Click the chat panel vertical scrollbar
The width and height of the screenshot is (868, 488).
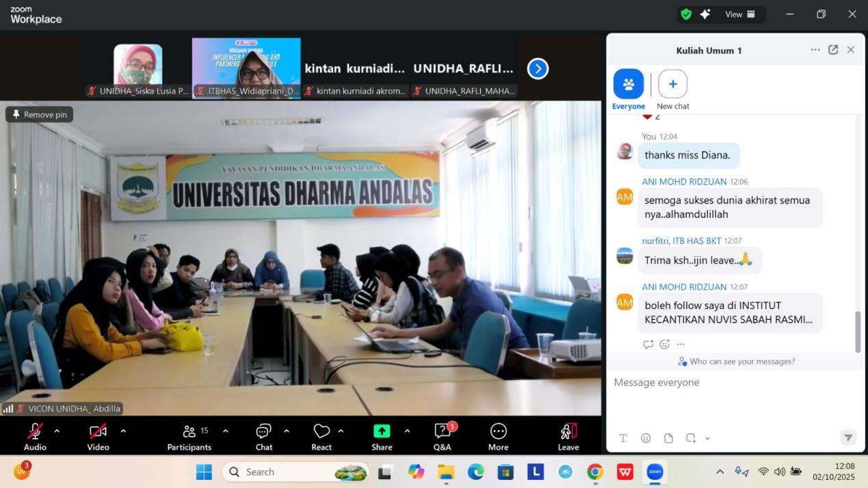pos(858,331)
